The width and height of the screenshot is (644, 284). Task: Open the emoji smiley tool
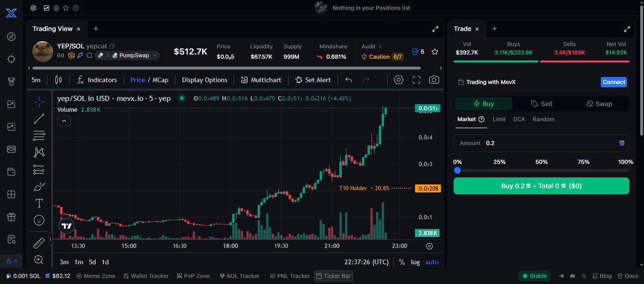point(39,220)
